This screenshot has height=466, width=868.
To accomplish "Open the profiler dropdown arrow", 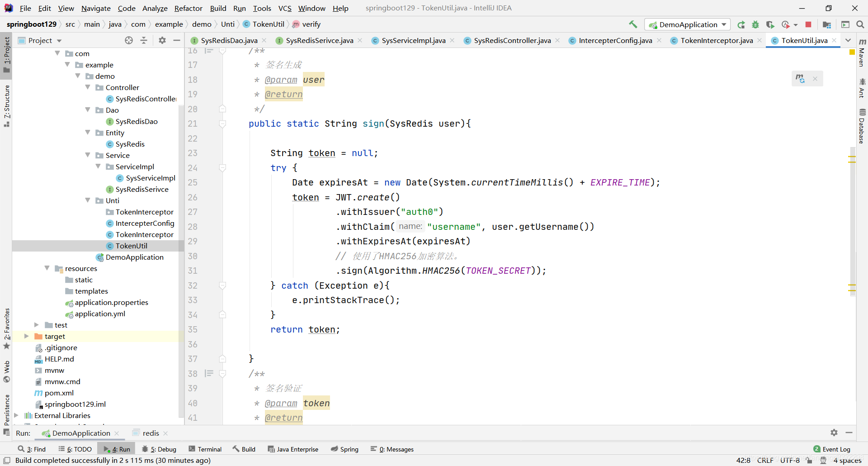I will coord(796,25).
